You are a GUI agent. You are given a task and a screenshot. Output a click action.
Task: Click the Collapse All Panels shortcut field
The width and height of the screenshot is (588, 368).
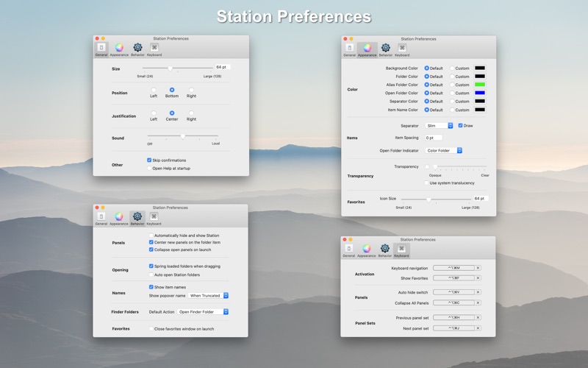453,302
